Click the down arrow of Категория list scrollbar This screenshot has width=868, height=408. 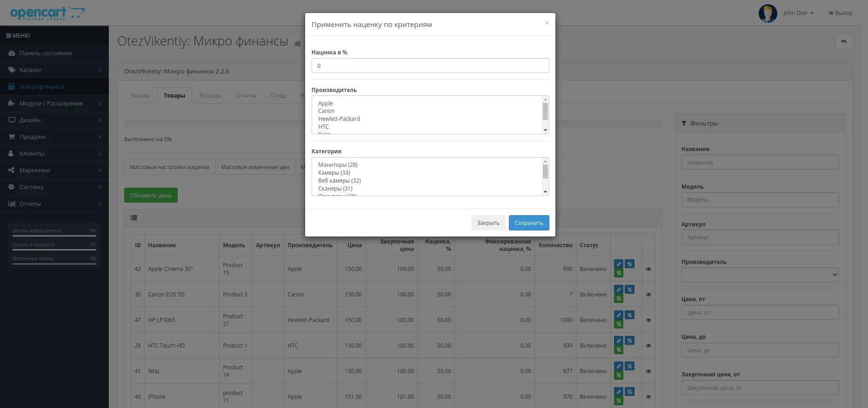tap(545, 191)
